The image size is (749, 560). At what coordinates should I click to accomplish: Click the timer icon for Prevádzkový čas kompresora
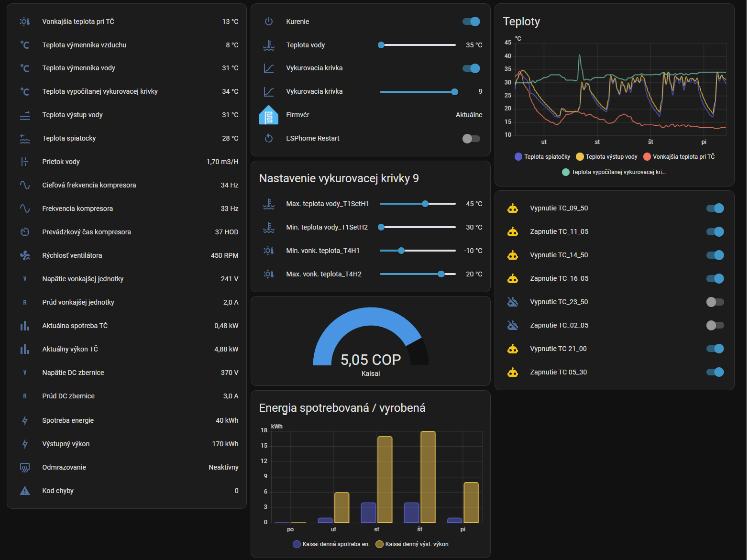point(25,232)
